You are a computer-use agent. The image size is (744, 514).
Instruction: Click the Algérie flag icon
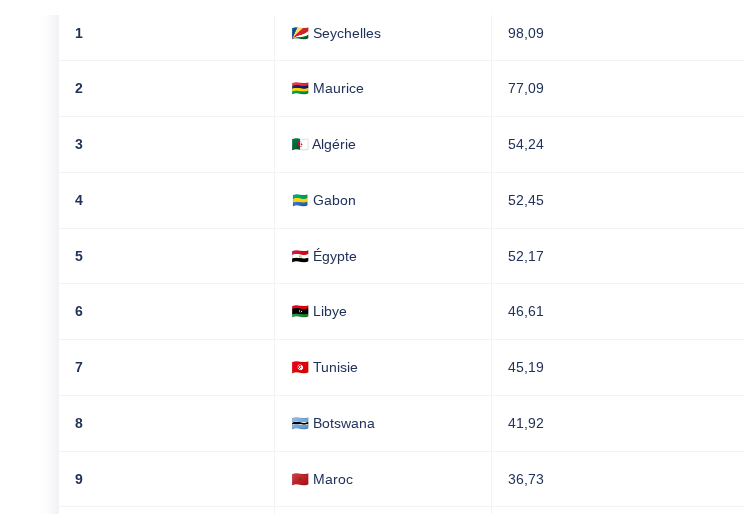(299, 144)
